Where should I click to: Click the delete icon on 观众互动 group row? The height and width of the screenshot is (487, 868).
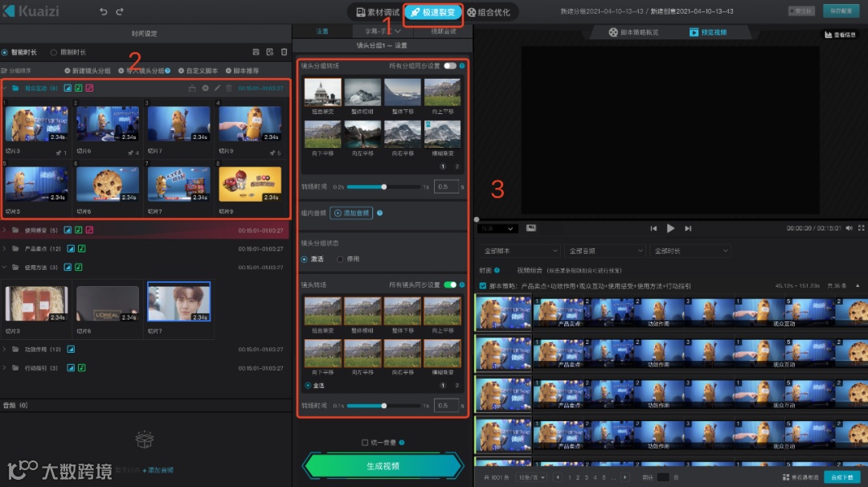pos(229,88)
